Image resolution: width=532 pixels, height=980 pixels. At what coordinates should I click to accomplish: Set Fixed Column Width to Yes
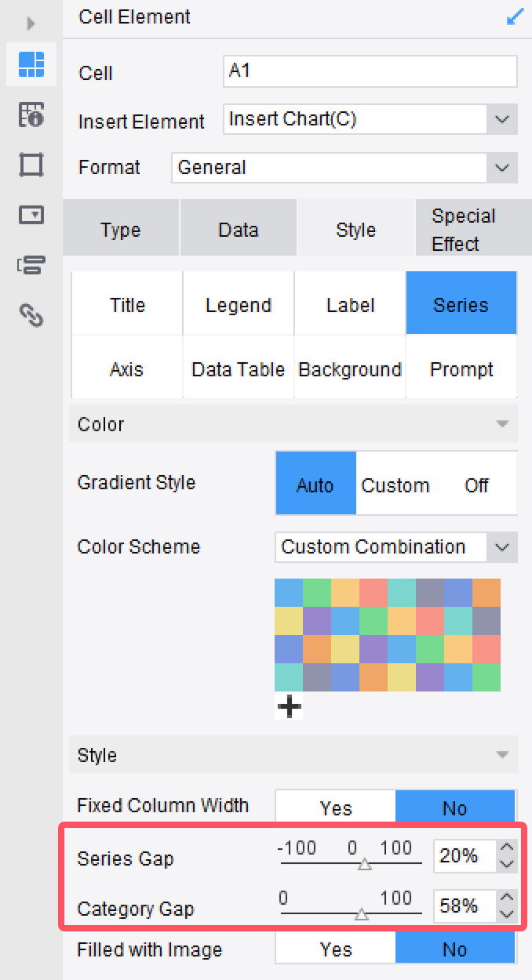[x=336, y=808]
